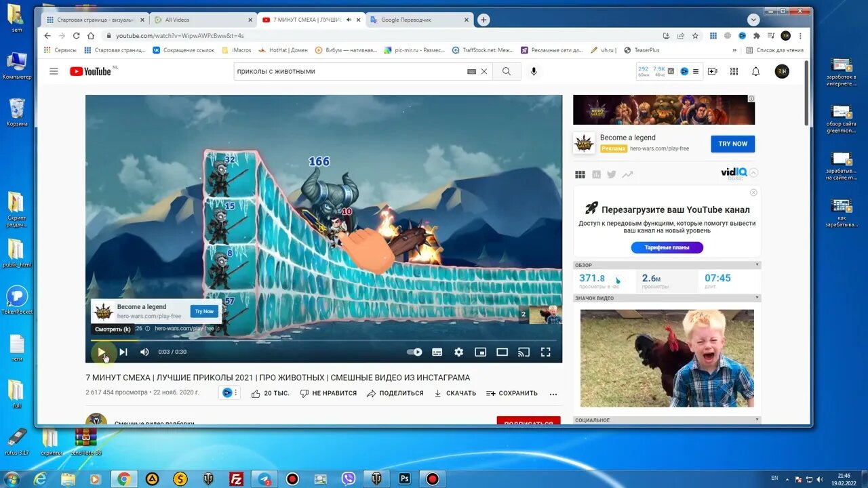Toggle subtitles with the captions icon
Viewport: 868px width, 488px height.
(x=437, y=352)
